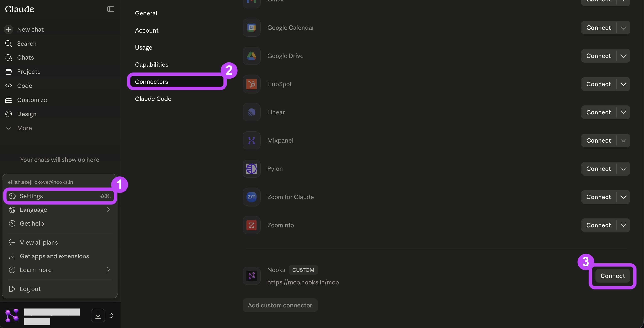644x328 pixels.
Task: Expand the Linear Connect dropdown arrow
Action: pos(624,112)
